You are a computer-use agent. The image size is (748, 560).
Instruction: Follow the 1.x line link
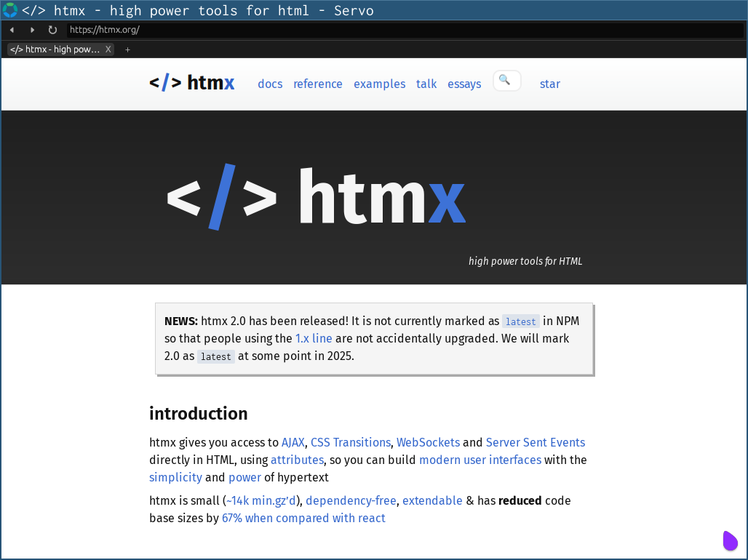[314, 338]
